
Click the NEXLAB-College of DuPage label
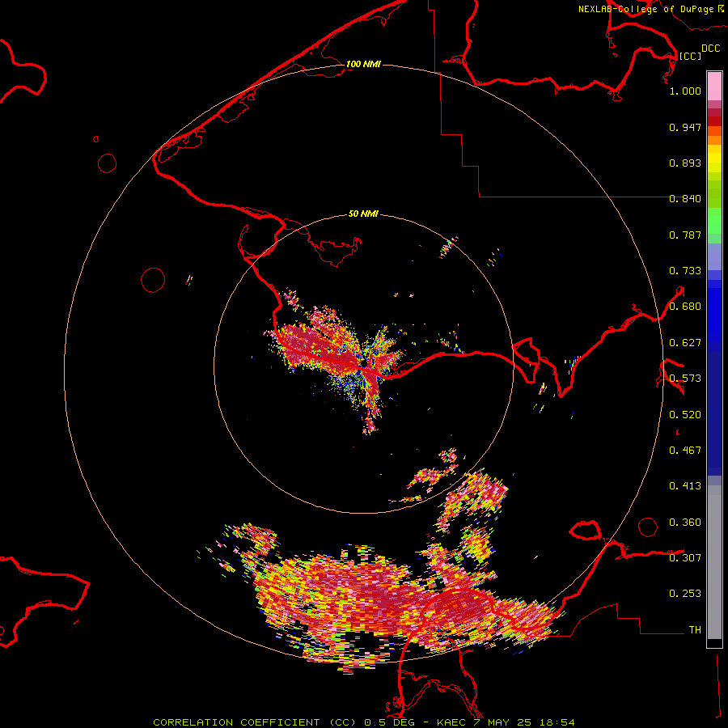click(x=650, y=9)
